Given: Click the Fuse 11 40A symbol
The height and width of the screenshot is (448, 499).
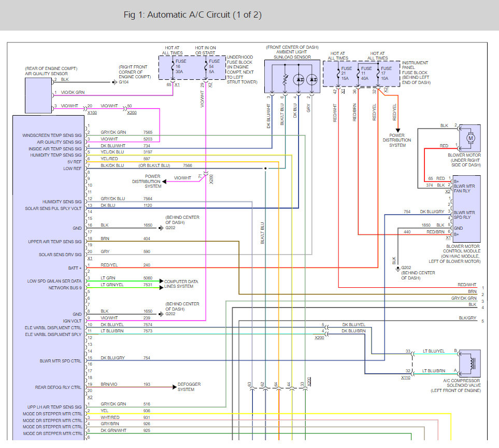Looking at the screenshot, I should 358,74.
